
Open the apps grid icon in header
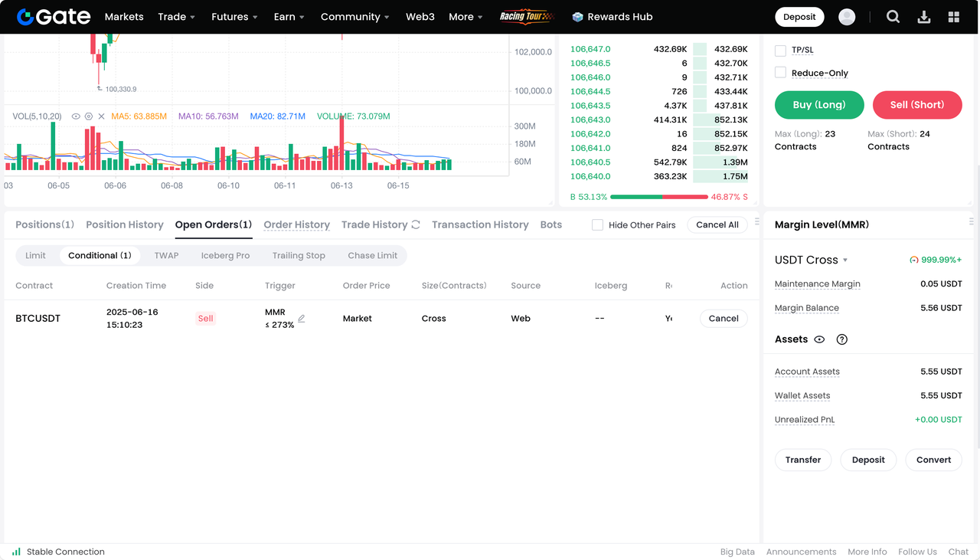[x=954, y=17]
